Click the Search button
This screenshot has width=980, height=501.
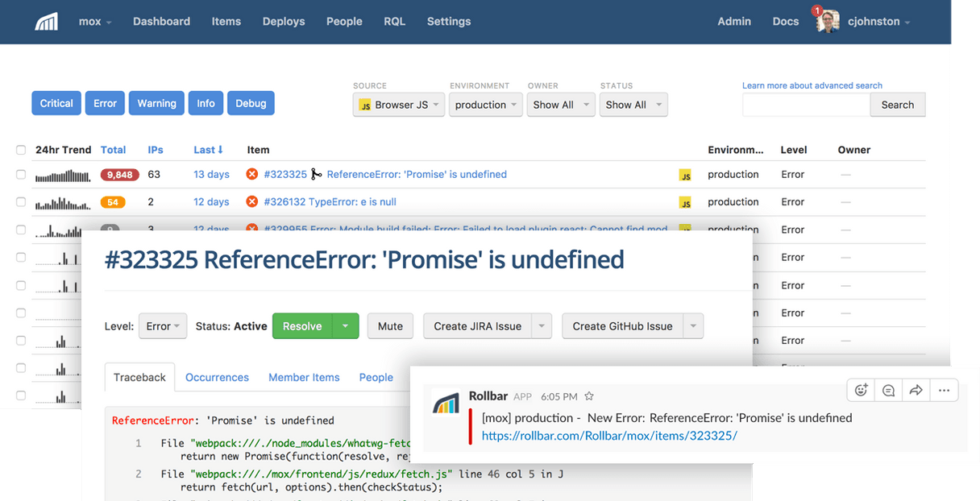tap(898, 105)
